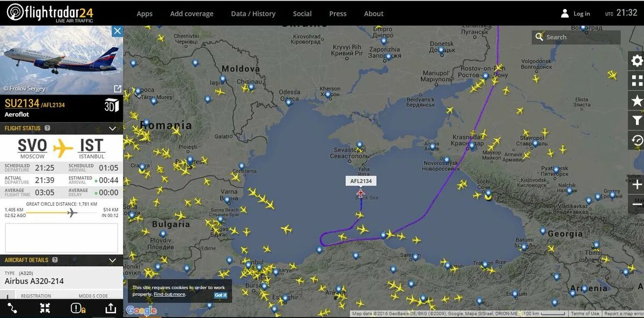This screenshot has width=644, height=318.
Task: Click Flight Status help question mark
Action: [47, 128]
